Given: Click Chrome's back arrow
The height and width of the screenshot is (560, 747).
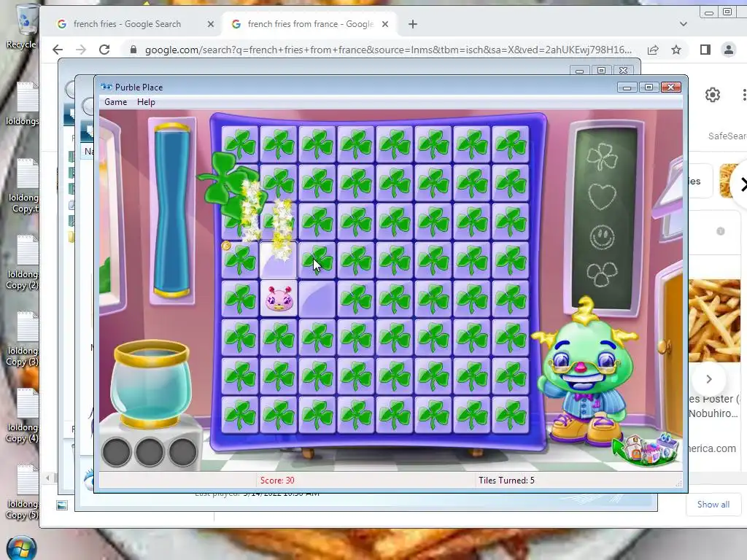Looking at the screenshot, I should pos(58,50).
